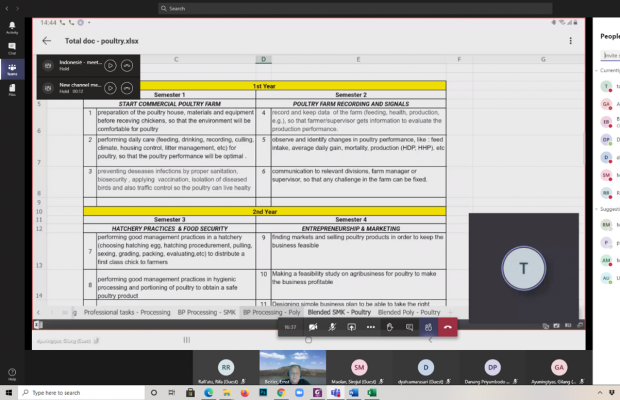The height and width of the screenshot is (400, 620).
Task: Open Google Chrome from taskbar
Action: [281, 392]
